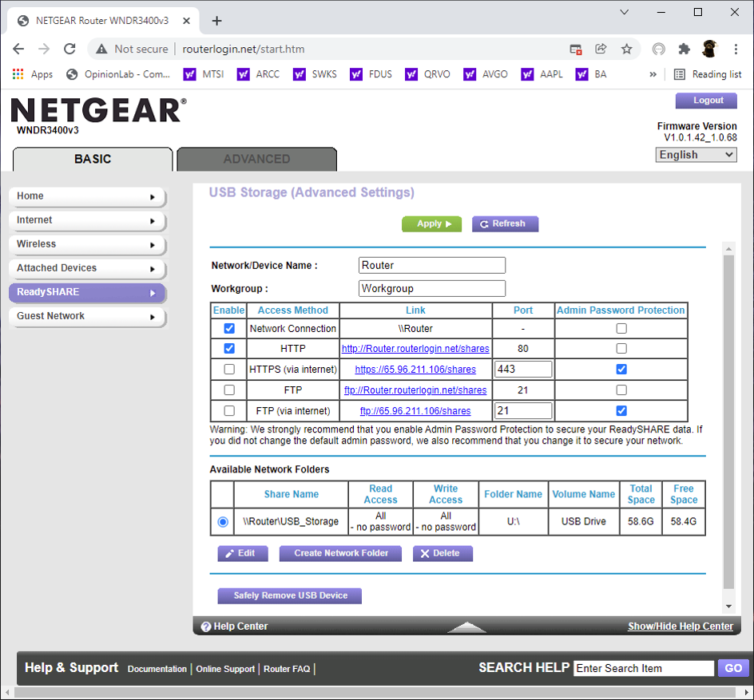Open the Attached Devices menu item

(x=86, y=268)
